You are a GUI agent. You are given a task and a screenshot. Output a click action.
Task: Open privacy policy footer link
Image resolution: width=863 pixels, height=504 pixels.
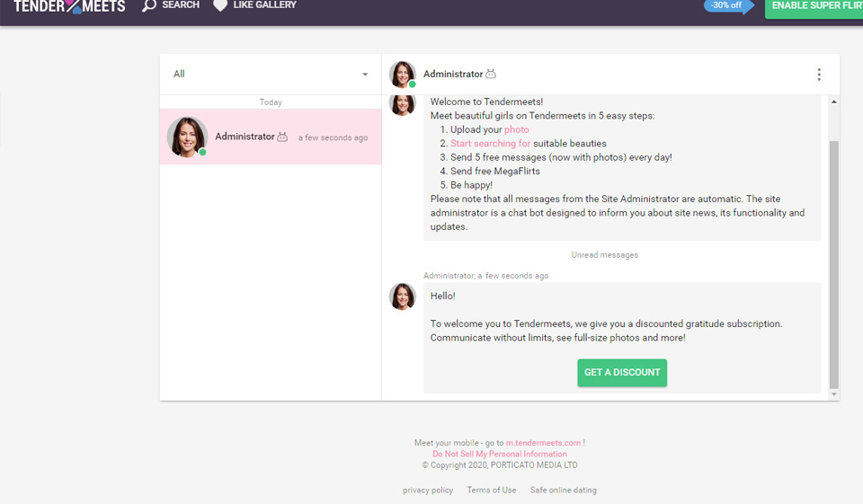428,491
